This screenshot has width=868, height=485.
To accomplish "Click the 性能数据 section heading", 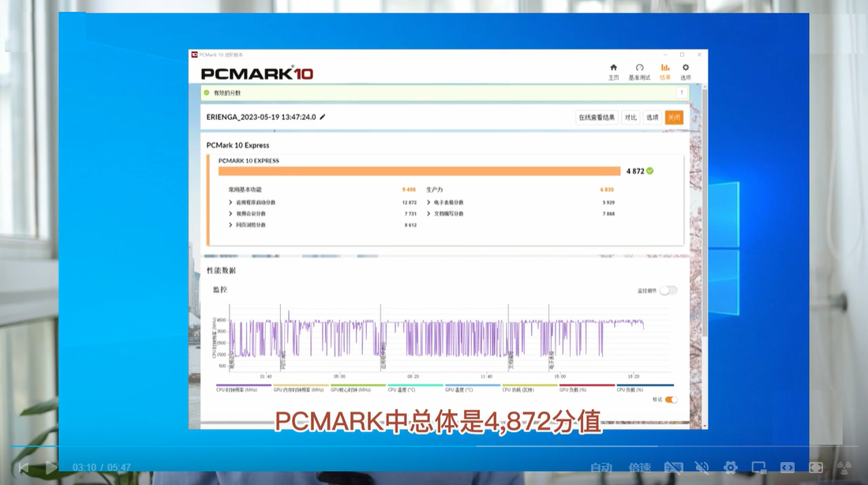I will 222,270.
